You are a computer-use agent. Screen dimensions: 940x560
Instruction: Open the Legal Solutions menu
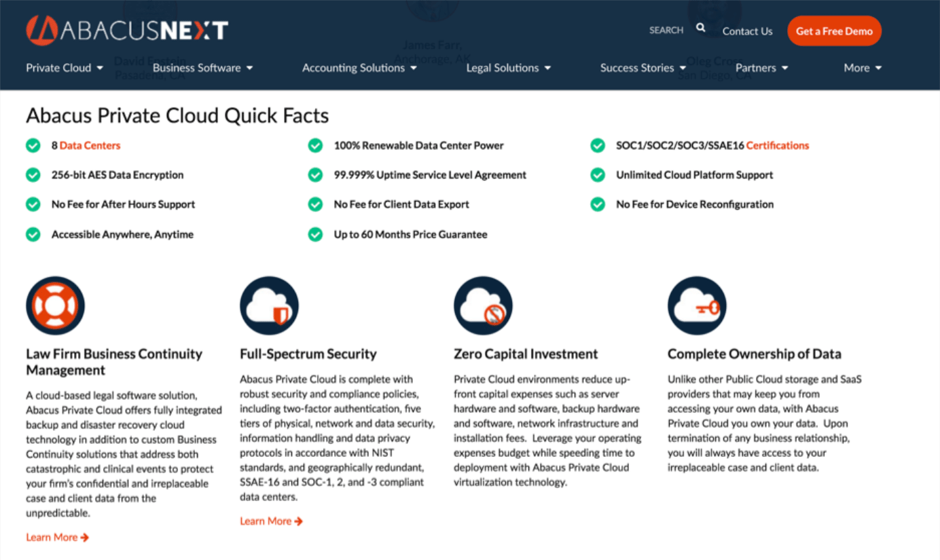click(509, 68)
